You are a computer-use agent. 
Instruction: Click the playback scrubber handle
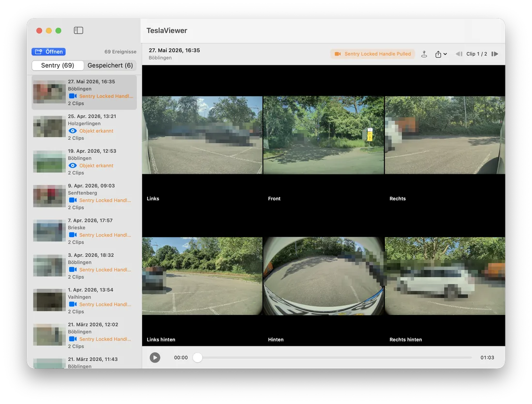click(x=197, y=358)
